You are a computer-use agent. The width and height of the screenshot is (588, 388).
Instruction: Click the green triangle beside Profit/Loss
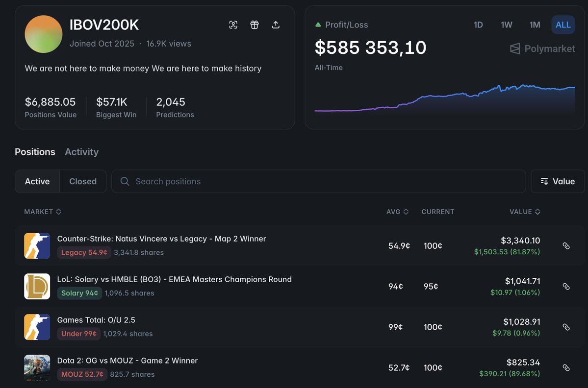tap(318, 24)
